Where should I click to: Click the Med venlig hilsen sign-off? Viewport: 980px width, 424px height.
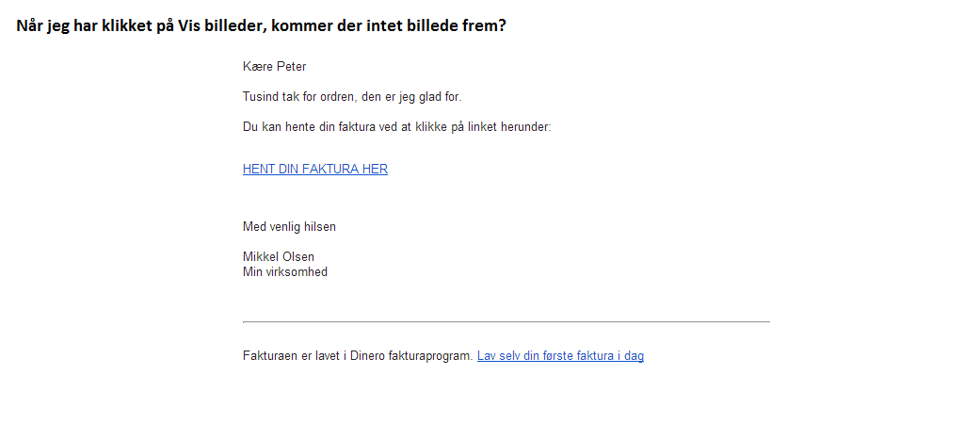coord(289,226)
